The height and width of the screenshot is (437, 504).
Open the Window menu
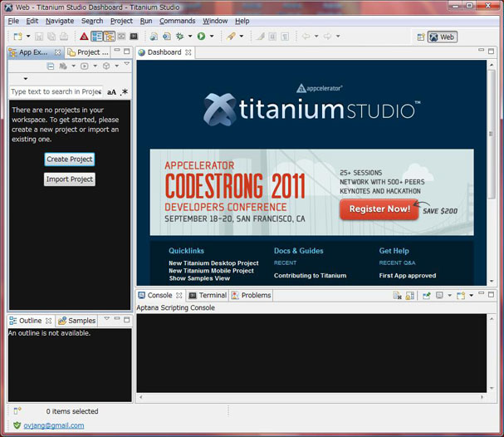215,21
